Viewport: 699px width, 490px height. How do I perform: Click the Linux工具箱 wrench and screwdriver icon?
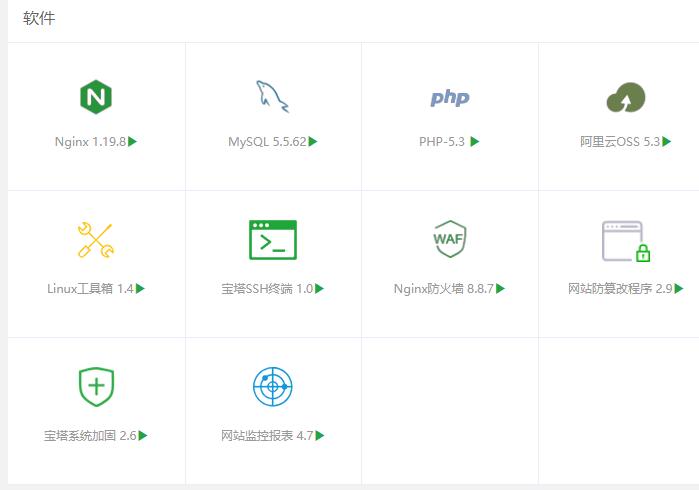[96, 240]
